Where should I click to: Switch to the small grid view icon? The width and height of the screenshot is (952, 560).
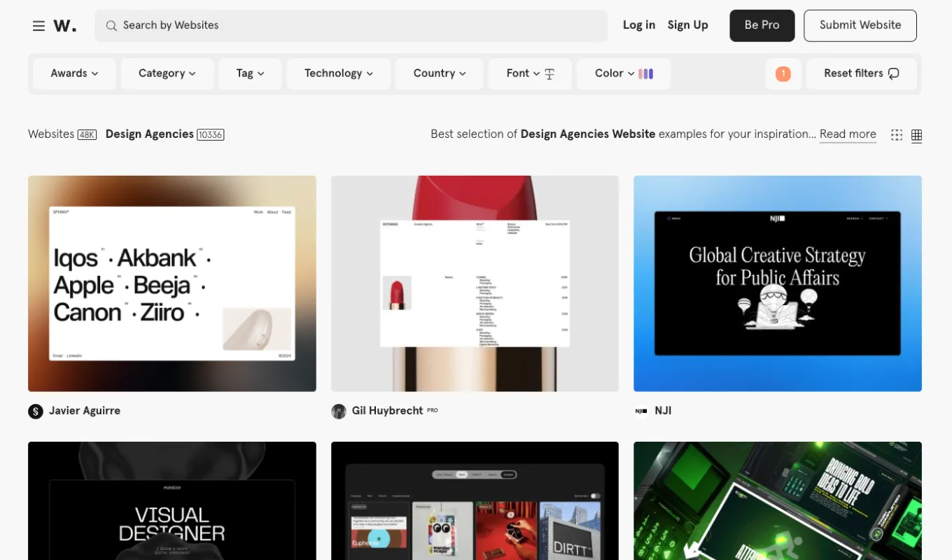[897, 135]
